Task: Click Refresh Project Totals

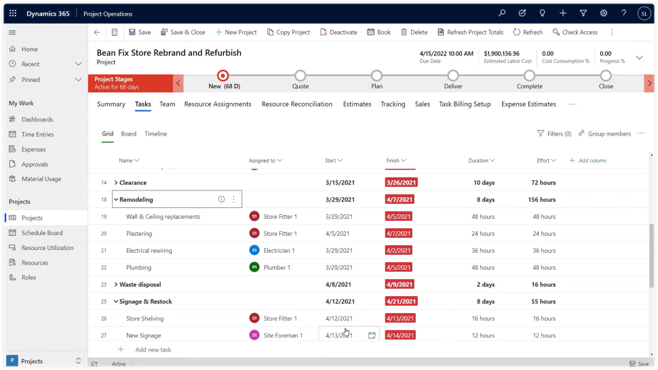Action: point(470,32)
